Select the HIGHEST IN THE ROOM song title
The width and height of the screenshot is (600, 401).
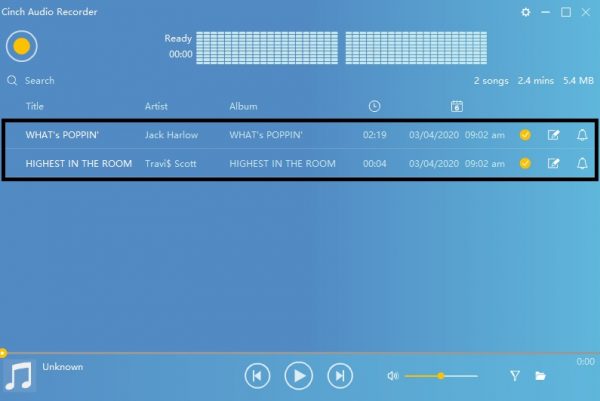(79, 163)
